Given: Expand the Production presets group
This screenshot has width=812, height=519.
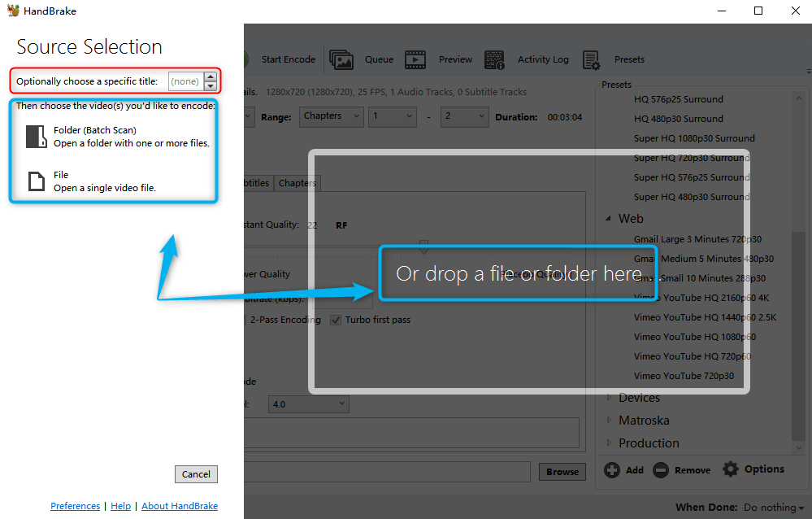Looking at the screenshot, I should pos(609,443).
